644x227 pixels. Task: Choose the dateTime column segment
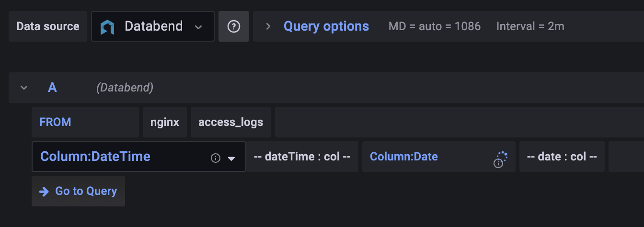click(302, 157)
